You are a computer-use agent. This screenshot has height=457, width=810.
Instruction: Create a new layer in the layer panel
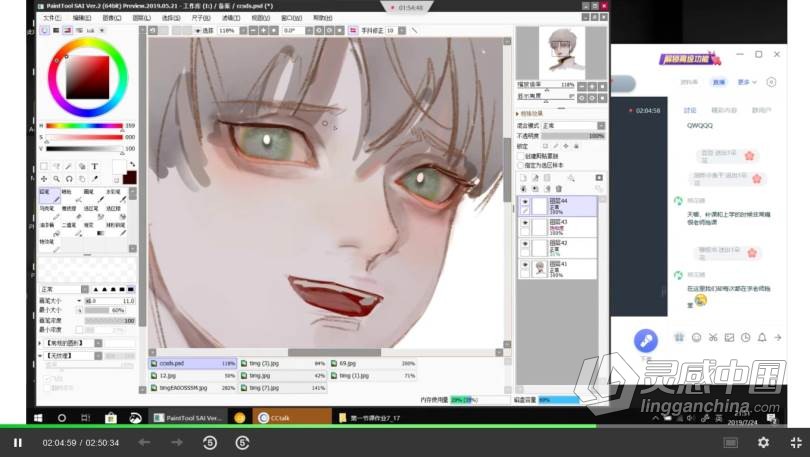pos(523,178)
